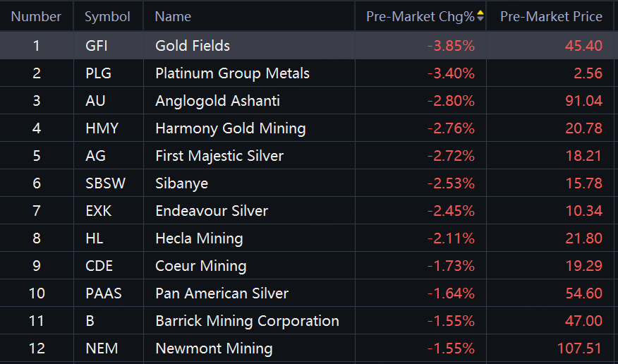618x364 pixels.
Task: Select the Platinum Group Metals name
Action: coord(232,73)
